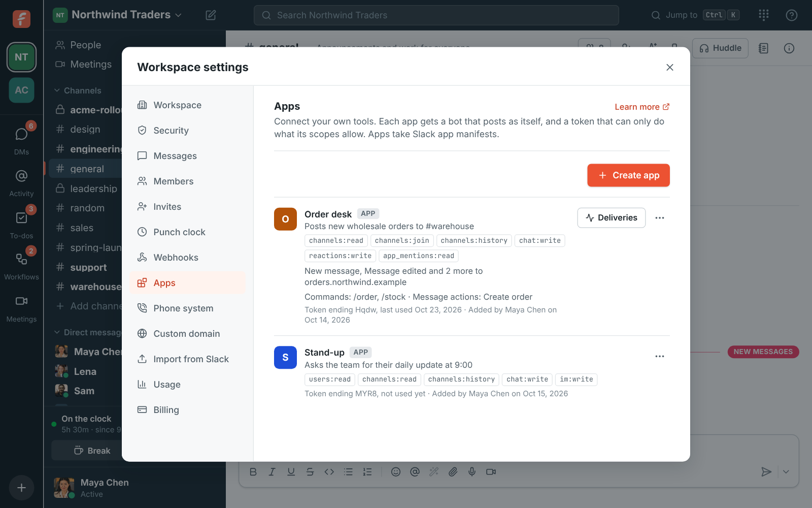Image resolution: width=812 pixels, height=508 pixels.
Task: View Deliveries for Order desk app
Action: point(612,217)
